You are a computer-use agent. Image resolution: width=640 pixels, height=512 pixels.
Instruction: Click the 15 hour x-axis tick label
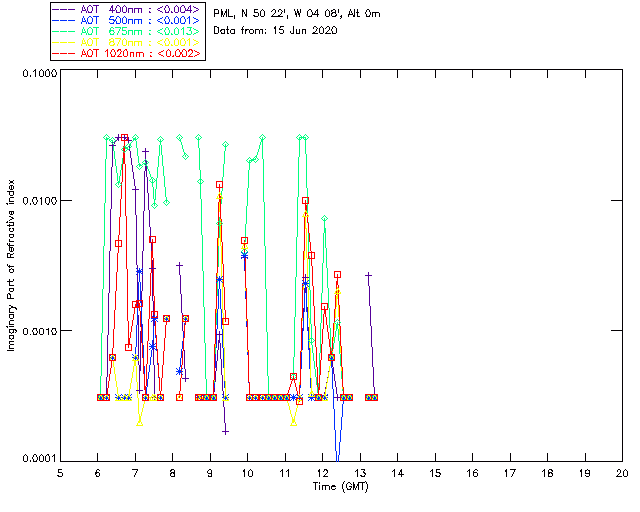click(x=435, y=472)
